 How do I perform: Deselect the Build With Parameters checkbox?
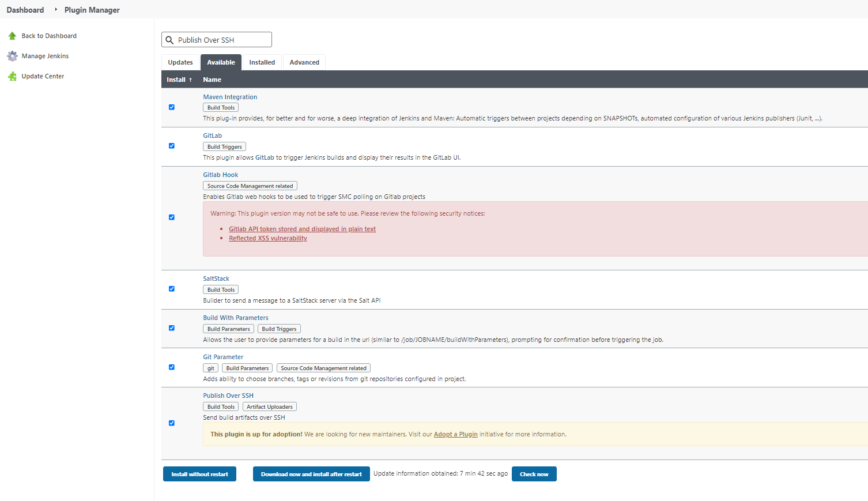172,328
